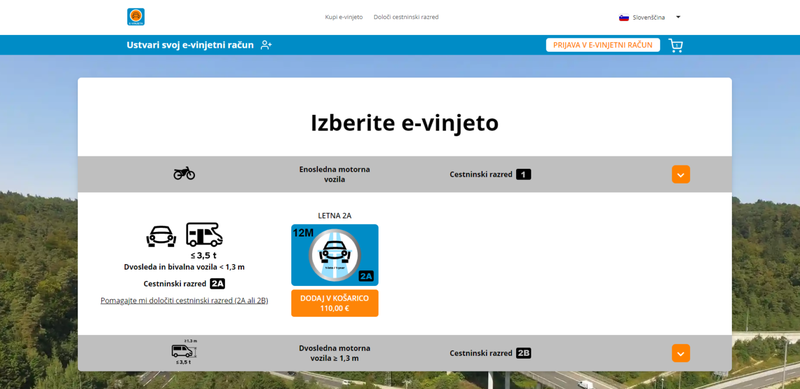Click 'Cestninski razred' text beside 2A badge
The image size is (800, 389).
[x=175, y=284]
